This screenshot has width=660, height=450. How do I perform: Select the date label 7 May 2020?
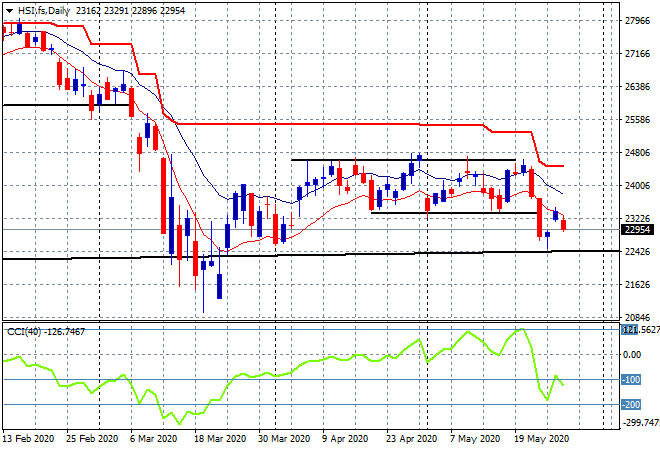(475, 439)
